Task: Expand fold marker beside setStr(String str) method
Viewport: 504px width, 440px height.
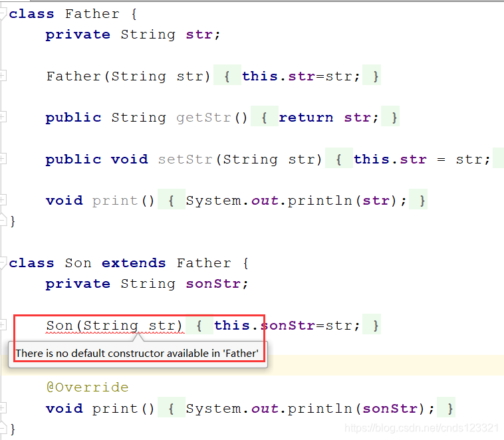Action: (3, 159)
